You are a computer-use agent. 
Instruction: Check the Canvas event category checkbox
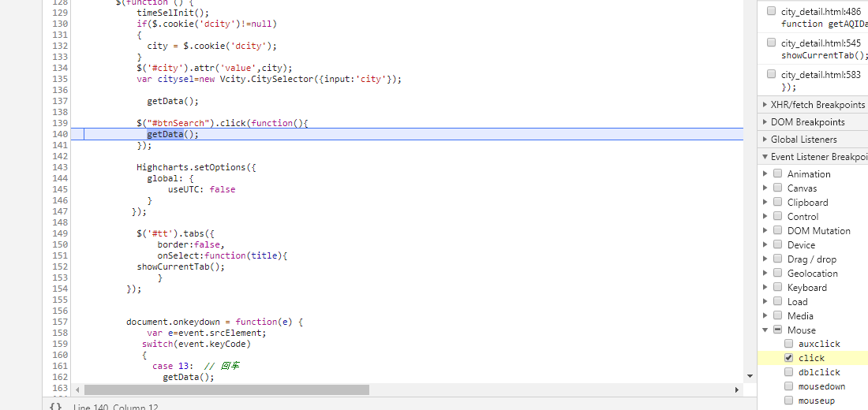(x=777, y=188)
